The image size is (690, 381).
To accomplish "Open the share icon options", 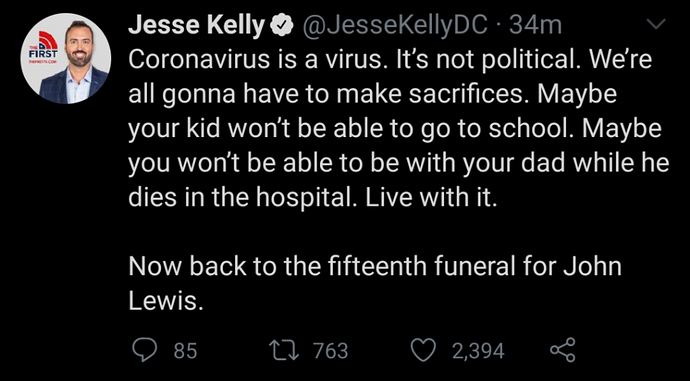I will pos(563,350).
